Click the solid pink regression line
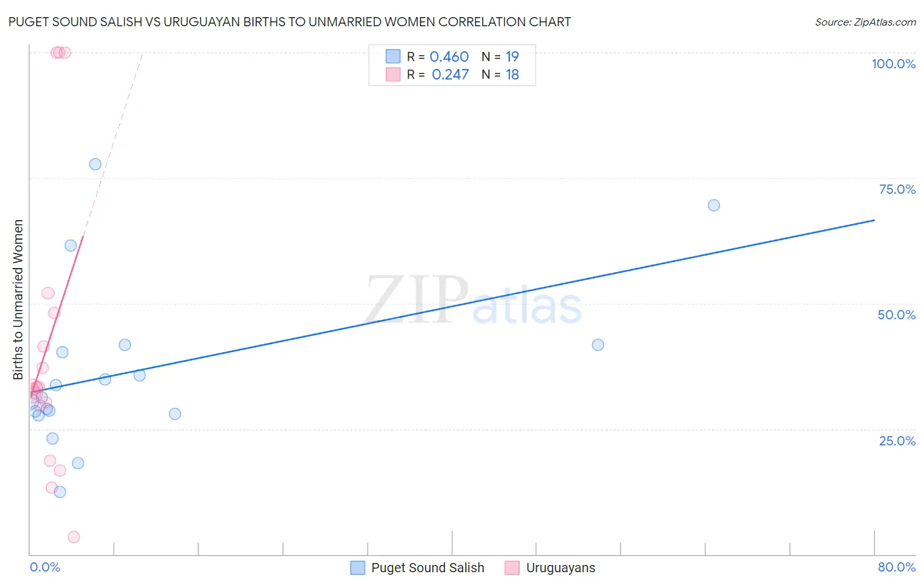 [x=57, y=315]
